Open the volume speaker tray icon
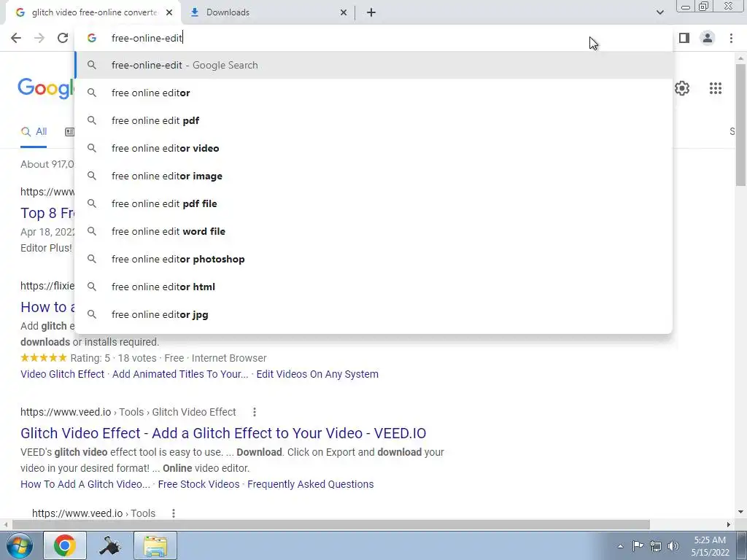 coord(673,546)
